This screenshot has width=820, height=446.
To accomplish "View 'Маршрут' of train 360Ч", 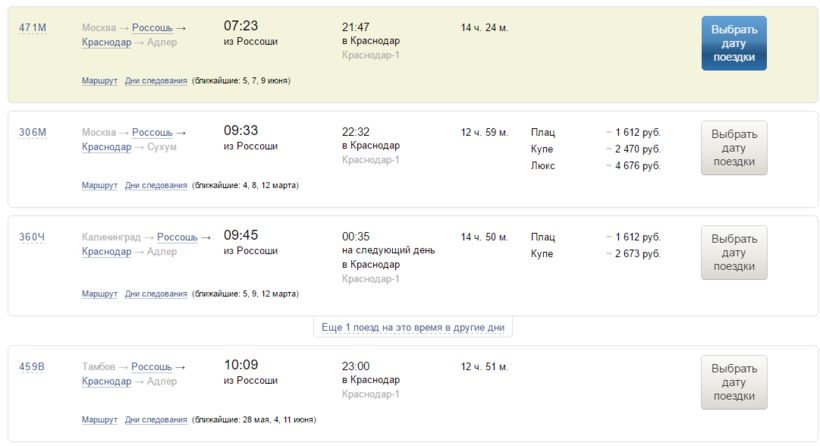I will [99, 294].
